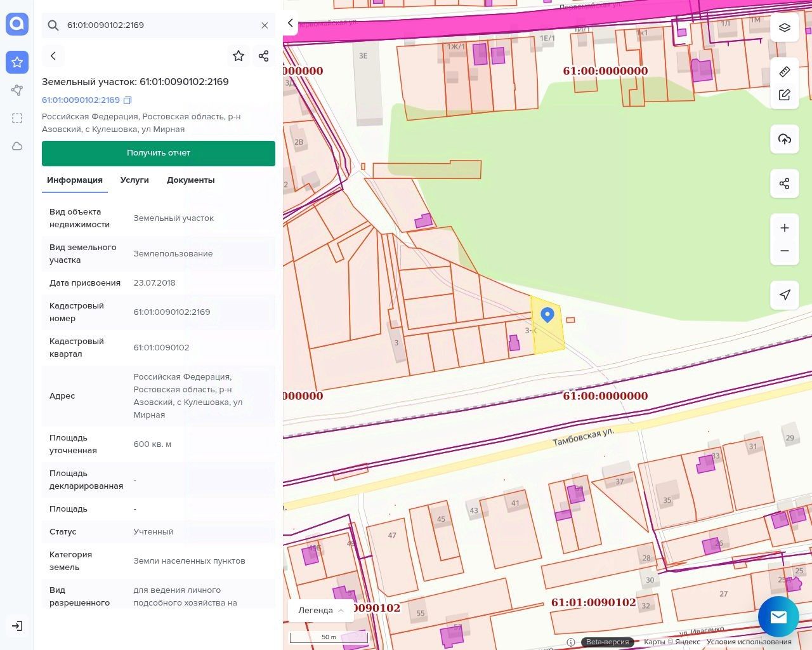Go back from the plot details

53,56
